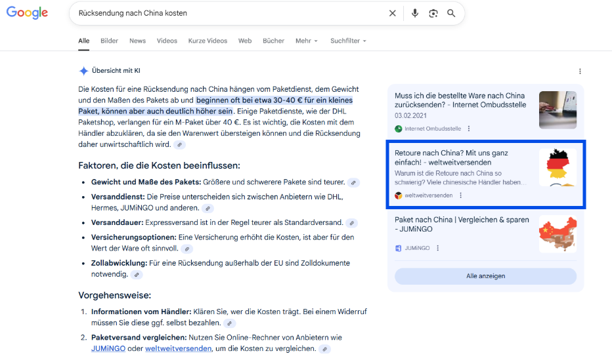The width and height of the screenshot is (612, 364).
Task: Click the AI overview sparkle icon
Action: (x=83, y=71)
